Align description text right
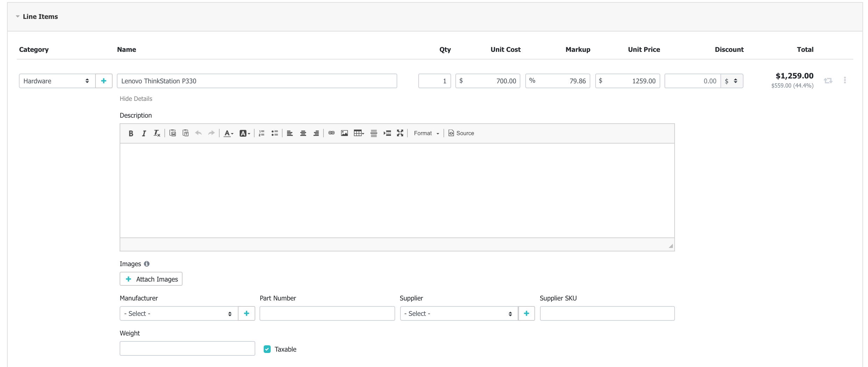The width and height of the screenshot is (868, 367). pyautogui.click(x=316, y=133)
